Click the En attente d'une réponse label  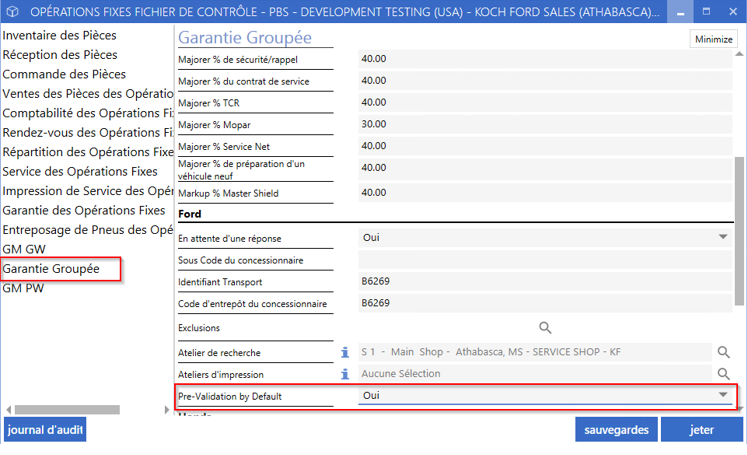coord(230,238)
